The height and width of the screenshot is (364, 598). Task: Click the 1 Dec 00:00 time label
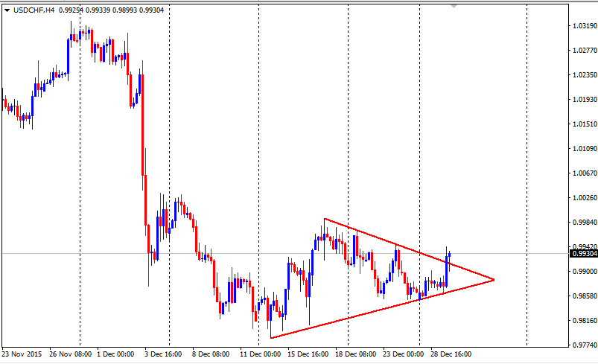point(115,354)
